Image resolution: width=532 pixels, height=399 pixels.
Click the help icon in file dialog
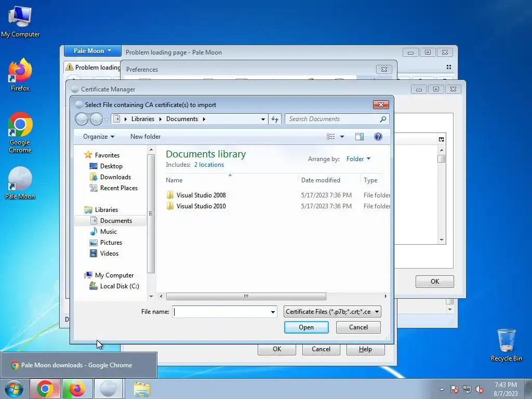(x=378, y=137)
